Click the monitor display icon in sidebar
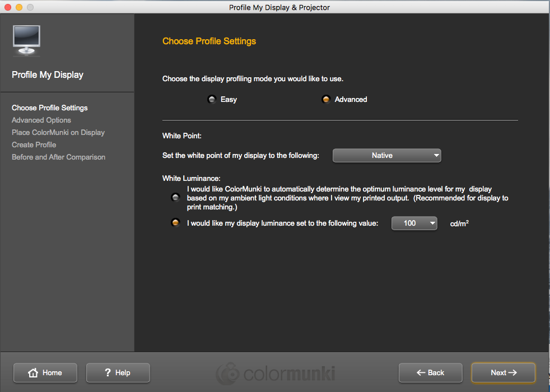550x392 pixels. coord(27,41)
